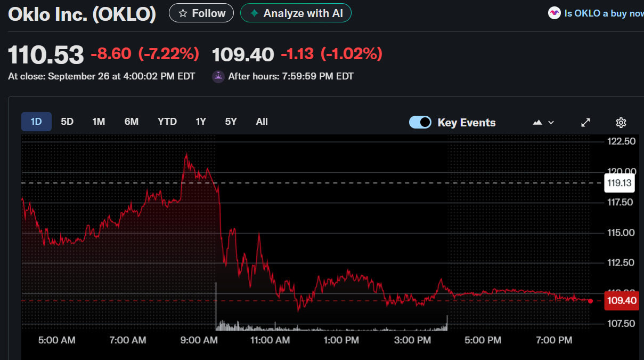Viewport: 644px width, 360px height.
Task: Switch to the 1Y chart range
Action: click(x=201, y=122)
